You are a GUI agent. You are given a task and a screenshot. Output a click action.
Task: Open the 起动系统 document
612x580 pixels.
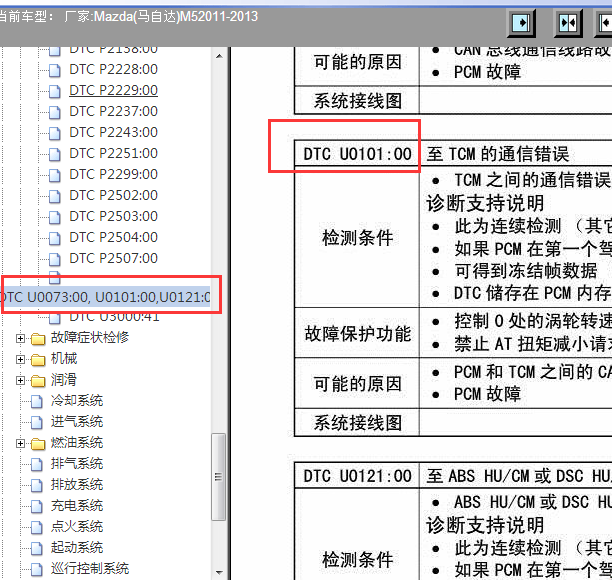77,548
